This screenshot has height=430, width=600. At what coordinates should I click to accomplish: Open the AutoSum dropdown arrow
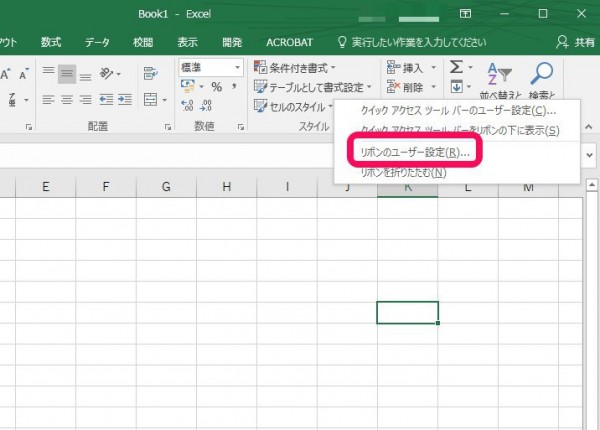click(470, 67)
